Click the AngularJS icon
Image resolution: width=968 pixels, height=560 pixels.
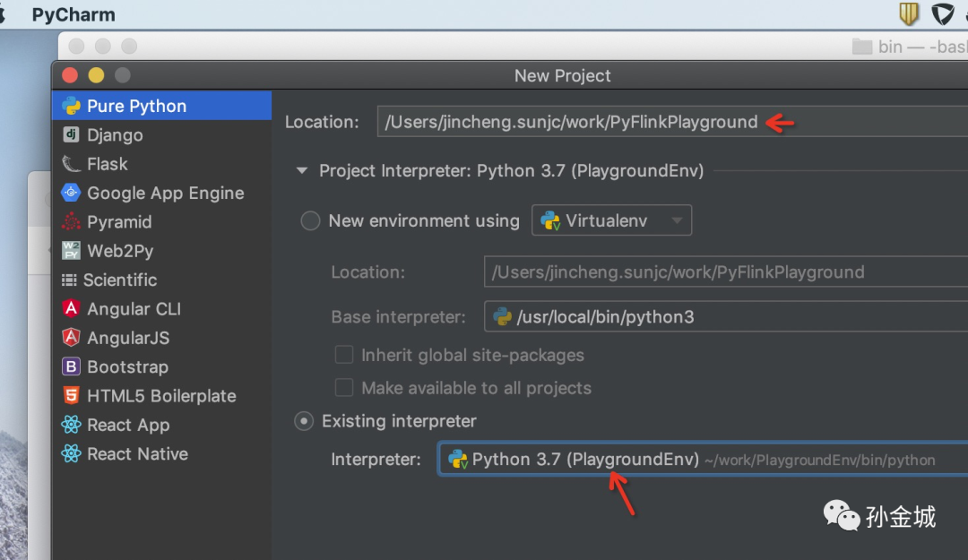click(71, 337)
